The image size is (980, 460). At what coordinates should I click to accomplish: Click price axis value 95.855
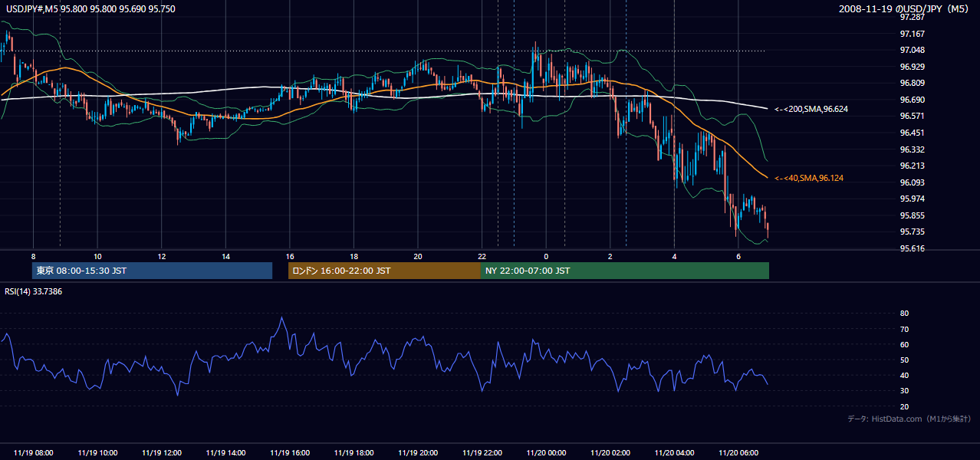[912, 215]
